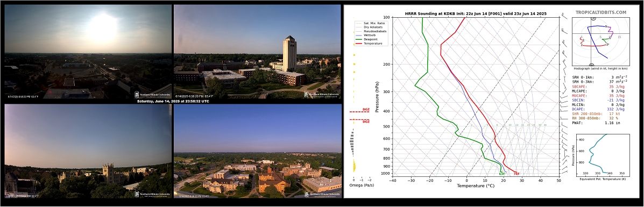Open the top-left sun-facing webcam view
Viewport: 644px width, 207px height.
coord(88,52)
